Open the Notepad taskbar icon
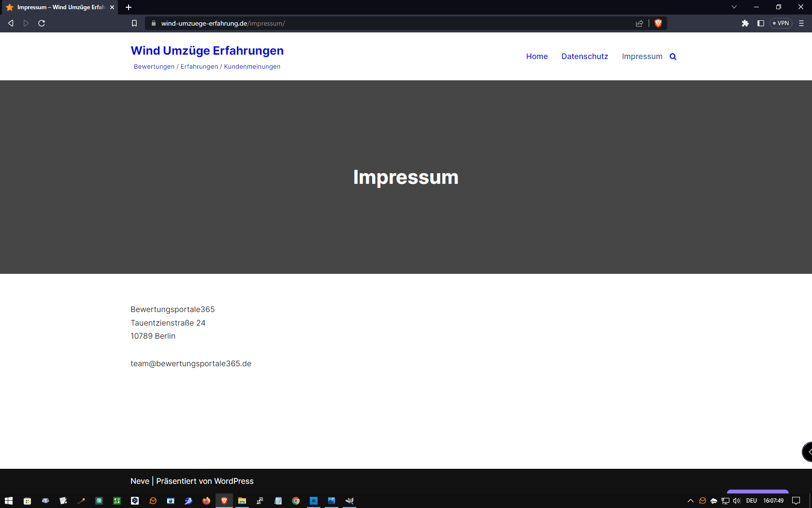812x508 pixels. click(x=278, y=501)
